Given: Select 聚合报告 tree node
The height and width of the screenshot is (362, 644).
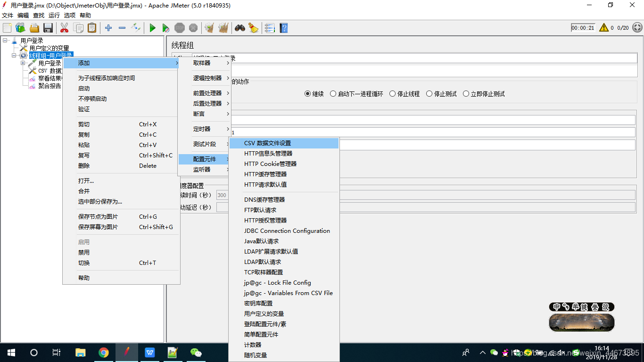Looking at the screenshot, I should pos(50,86).
